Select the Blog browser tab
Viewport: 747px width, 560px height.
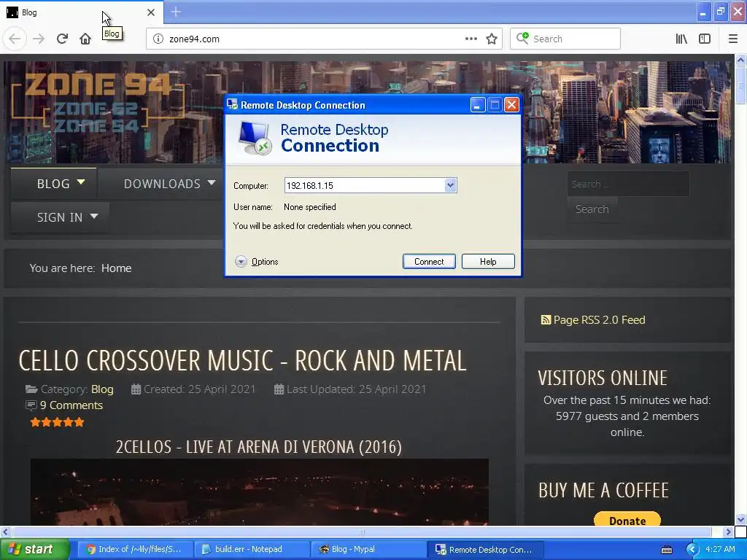[x=81, y=12]
